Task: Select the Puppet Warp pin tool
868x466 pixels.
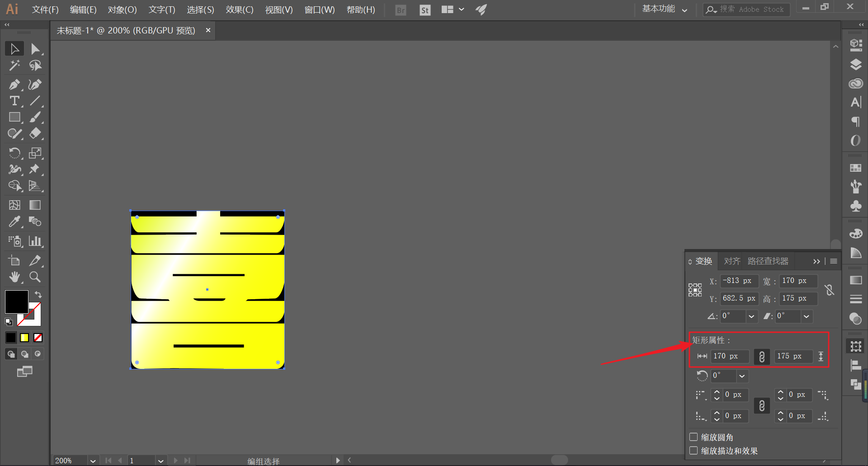Action: point(35,169)
